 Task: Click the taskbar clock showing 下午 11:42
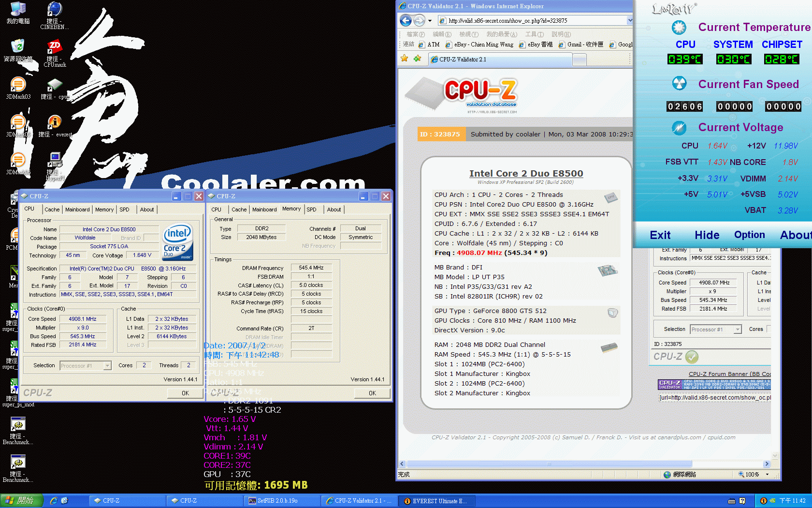point(792,501)
